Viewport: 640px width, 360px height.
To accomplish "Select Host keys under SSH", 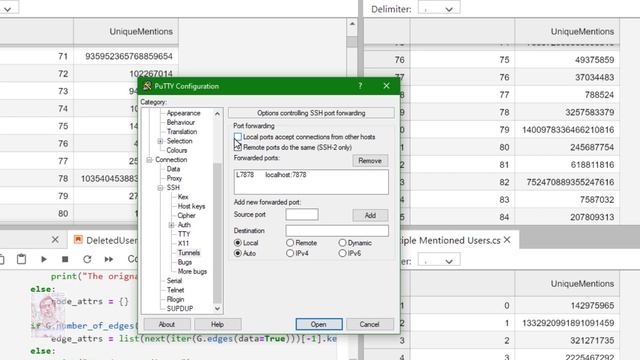I will [191, 206].
